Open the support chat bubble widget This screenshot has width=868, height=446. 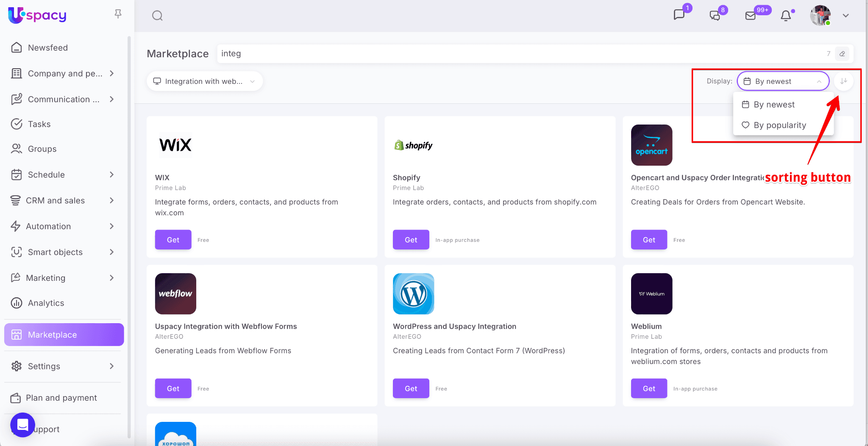pyautogui.click(x=22, y=424)
